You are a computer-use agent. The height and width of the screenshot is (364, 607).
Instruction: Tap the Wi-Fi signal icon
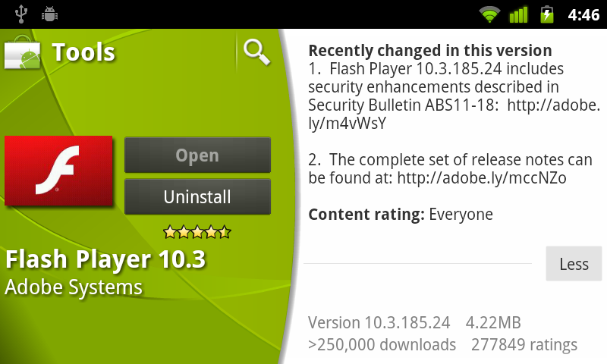point(489,14)
